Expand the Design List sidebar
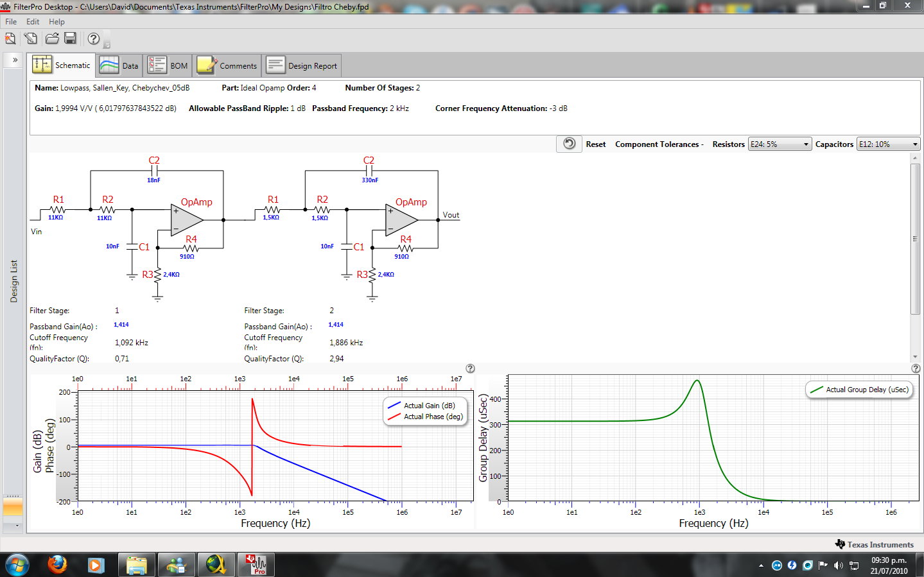Viewport: 924px width, 577px height. click(13, 60)
